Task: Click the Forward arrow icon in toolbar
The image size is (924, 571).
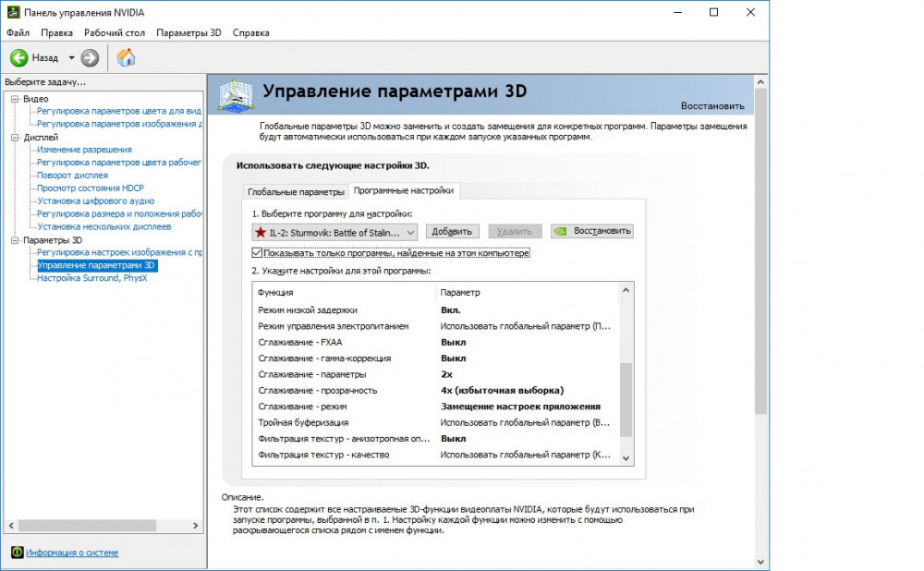Action: [x=90, y=58]
